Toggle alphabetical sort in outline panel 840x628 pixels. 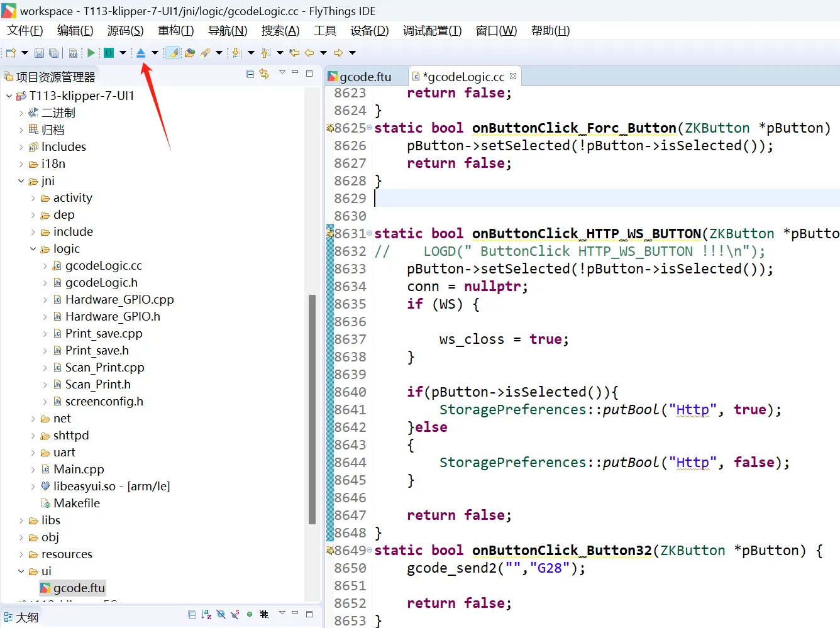tap(206, 614)
